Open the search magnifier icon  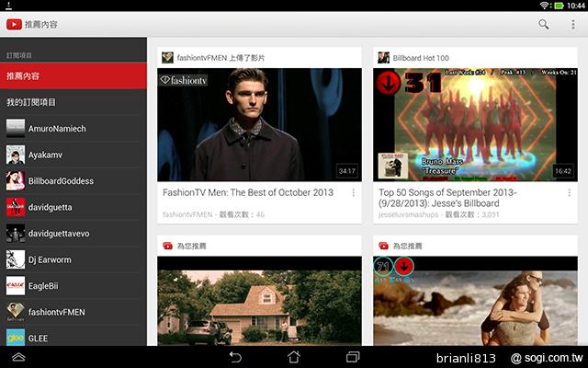point(544,24)
